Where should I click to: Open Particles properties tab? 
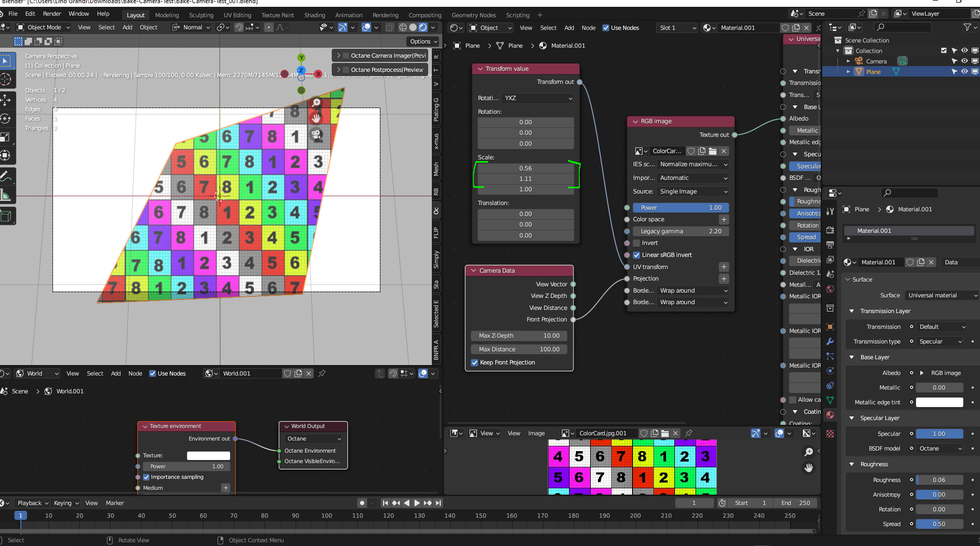click(x=830, y=356)
